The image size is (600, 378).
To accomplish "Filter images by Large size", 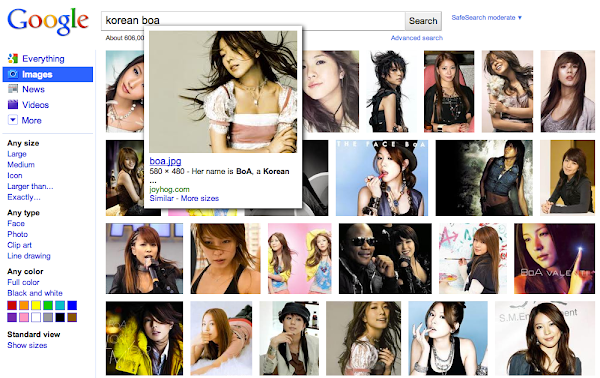I will click(17, 154).
